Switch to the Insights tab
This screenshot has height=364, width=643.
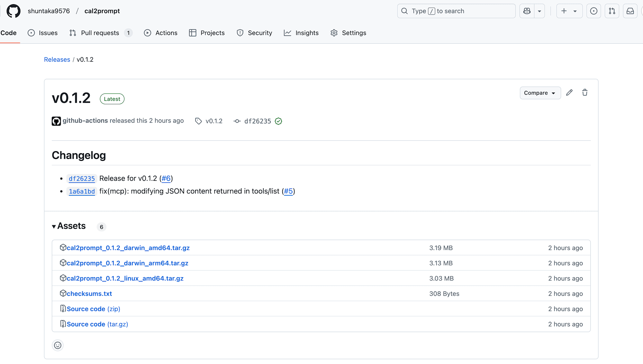[x=301, y=33]
